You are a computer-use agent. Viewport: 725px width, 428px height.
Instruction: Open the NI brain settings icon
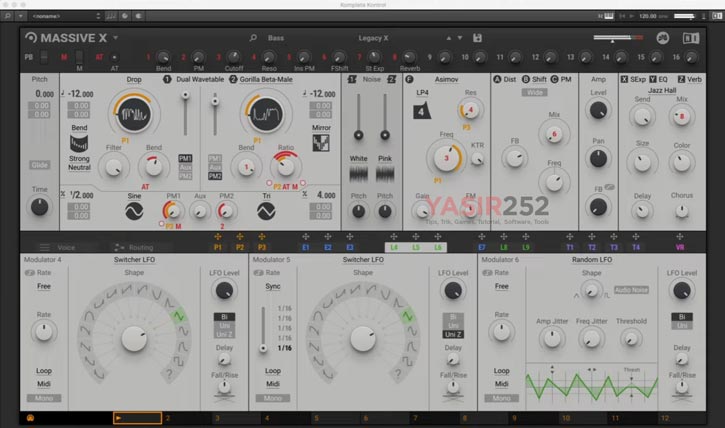pos(663,38)
